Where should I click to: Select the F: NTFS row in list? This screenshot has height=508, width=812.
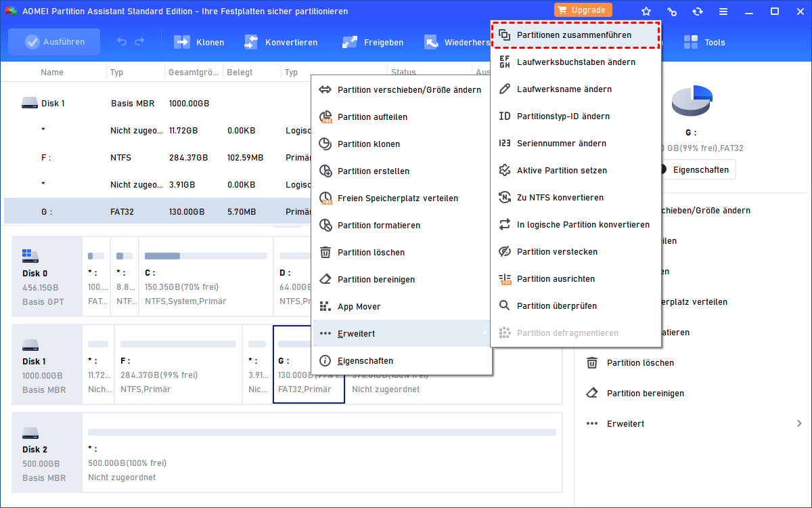[157, 157]
